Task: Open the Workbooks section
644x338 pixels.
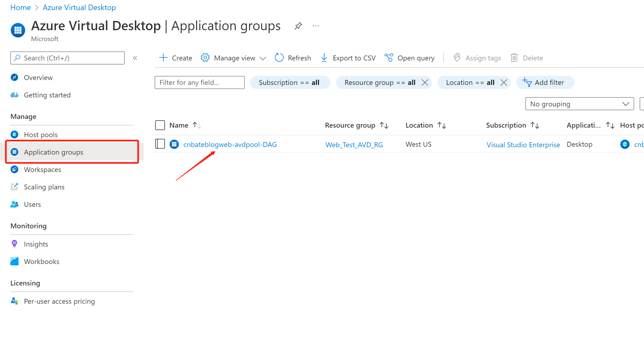Action: click(x=41, y=261)
